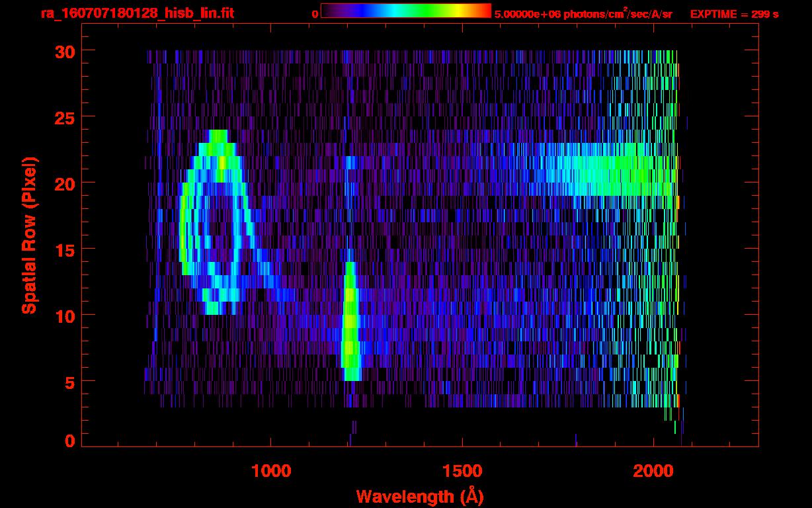Screen dimensions: 812x508
Task: Click the y-axis tick label 0
Action: click(x=69, y=441)
